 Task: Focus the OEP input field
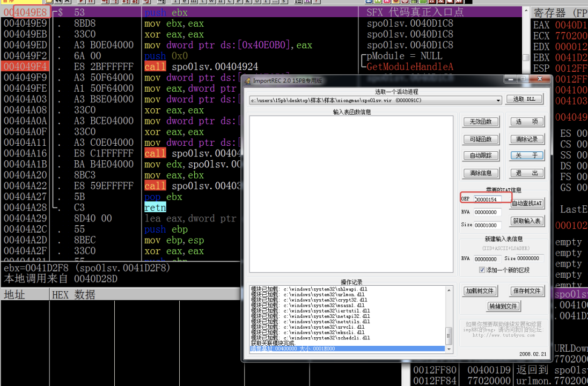point(488,199)
